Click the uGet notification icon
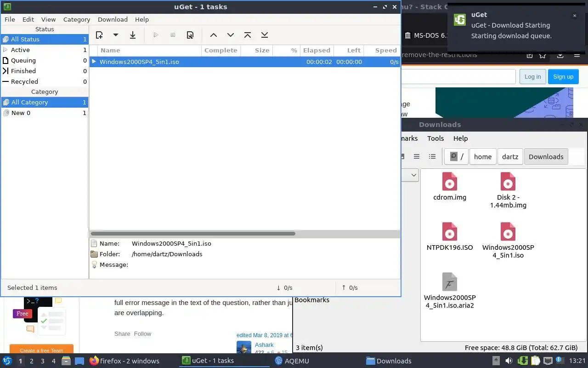This screenshot has width=588, height=368. pyautogui.click(x=460, y=20)
